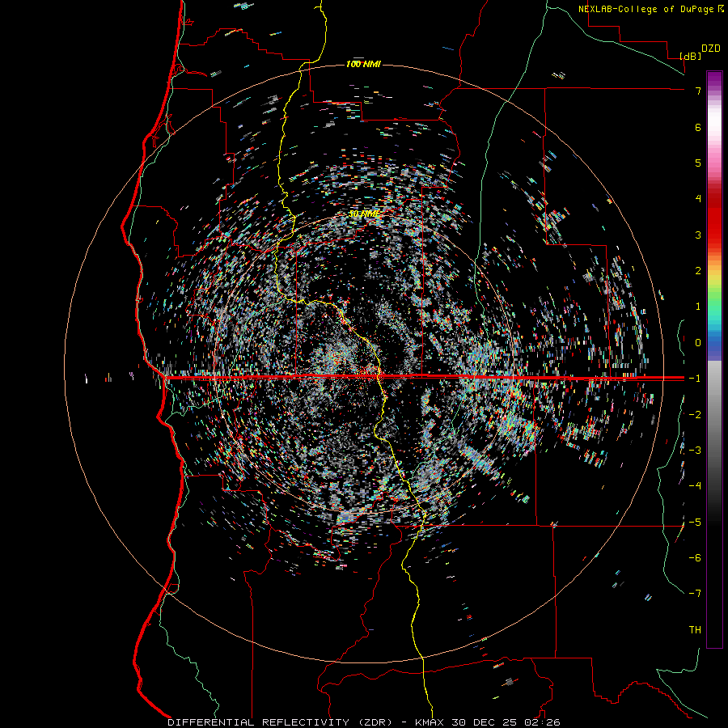Click the 7 value on the color scale
This screenshot has width=728, height=728.
[x=698, y=91]
